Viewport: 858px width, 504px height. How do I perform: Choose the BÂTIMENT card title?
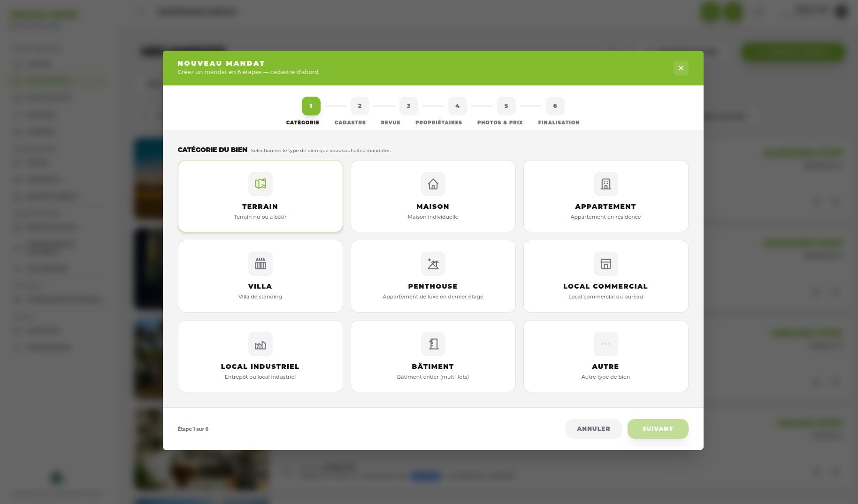pyautogui.click(x=433, y=367)
